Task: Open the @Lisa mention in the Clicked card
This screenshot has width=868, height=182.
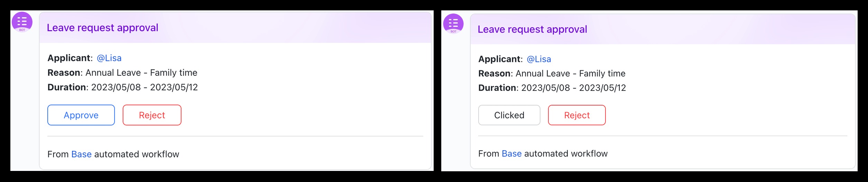Action: tap(539, 59)
